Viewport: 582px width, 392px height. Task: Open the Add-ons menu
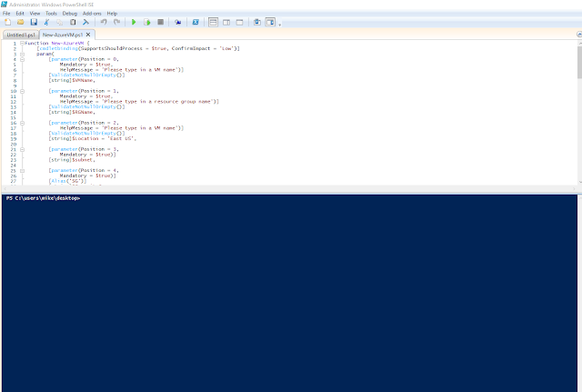92,14
